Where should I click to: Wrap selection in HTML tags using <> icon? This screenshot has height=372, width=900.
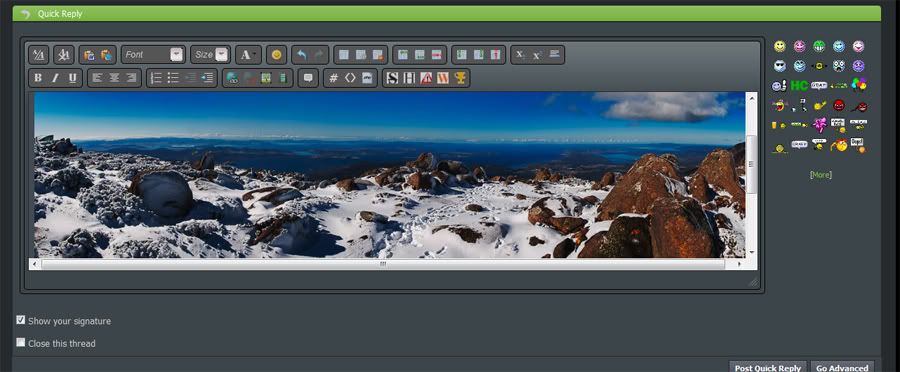pyautogui.click(x=350, y=78)
